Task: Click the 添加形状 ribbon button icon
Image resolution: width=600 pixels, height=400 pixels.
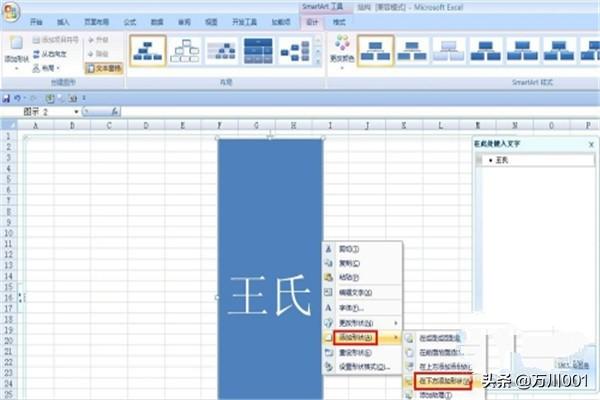Action: tap(16, 43)
